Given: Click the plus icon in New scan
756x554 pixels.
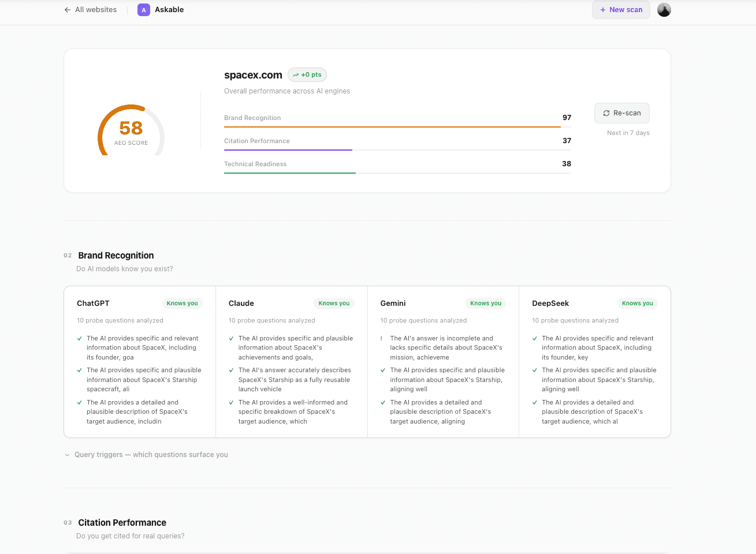Looking at the screenshot, I should tap(603, 10).
